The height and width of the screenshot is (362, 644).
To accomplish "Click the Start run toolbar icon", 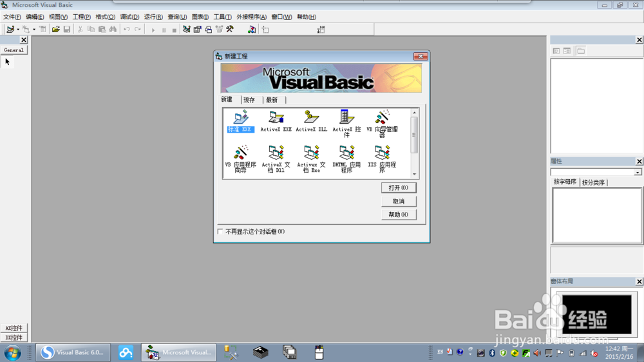I will click(153, 30).
